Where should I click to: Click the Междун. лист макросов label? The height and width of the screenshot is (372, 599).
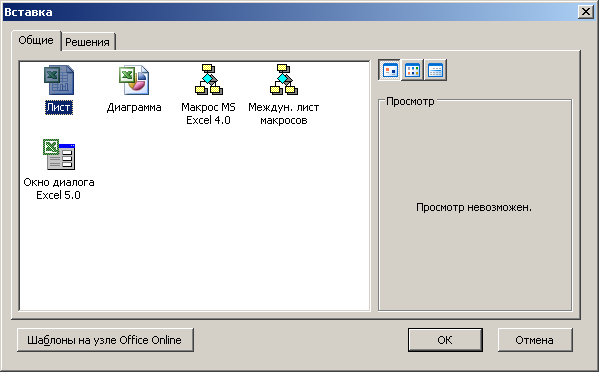pyautogui.click(x=283, y=113)
